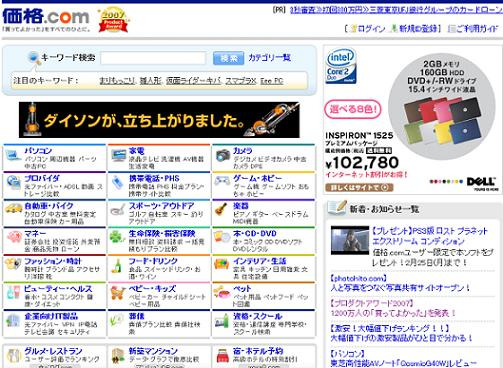Select the 仮面ライダーキバ keyword link

[194, 81]
